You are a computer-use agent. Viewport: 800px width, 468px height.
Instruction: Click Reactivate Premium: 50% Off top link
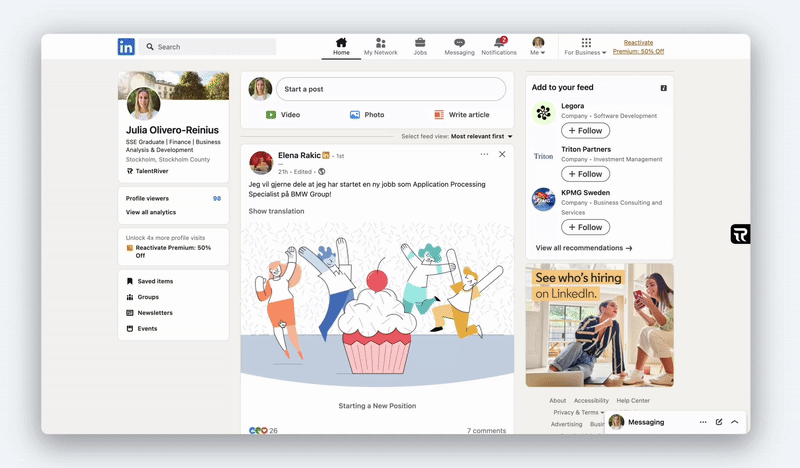click(x=638, y=47)
